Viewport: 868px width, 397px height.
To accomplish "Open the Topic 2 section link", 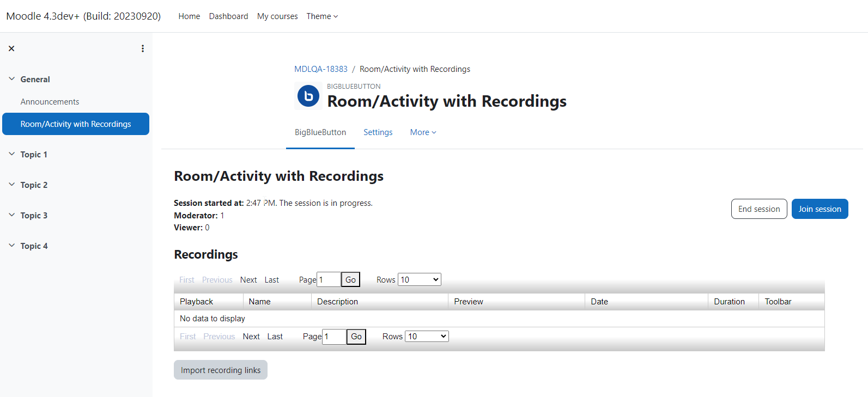I will [34, 185].
